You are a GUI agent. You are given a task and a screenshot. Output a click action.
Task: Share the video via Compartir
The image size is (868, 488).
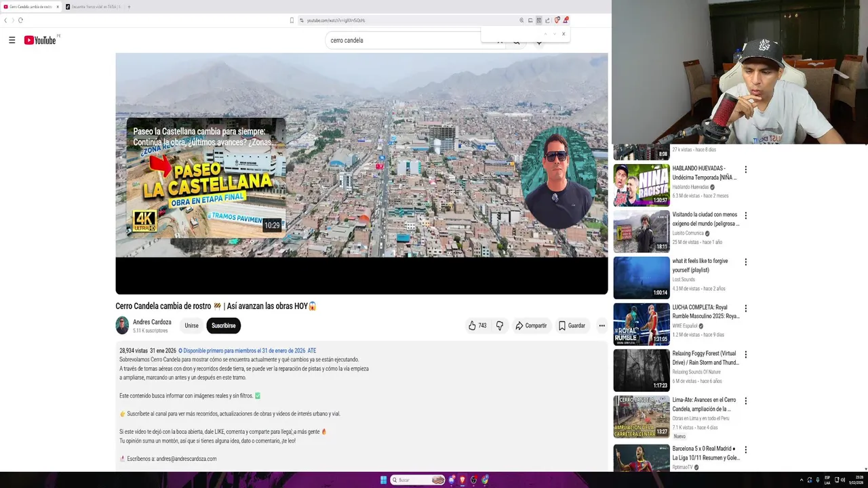531,326
